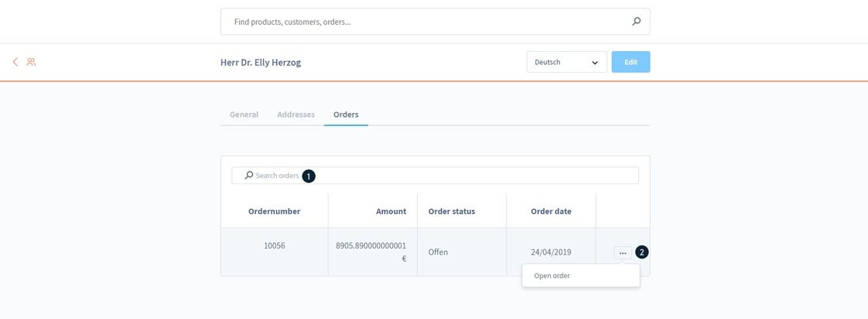This screenshot has width=868, height=319.
Task: Click into the Search orders field
Action: pyautogui.click(x=464, y=176)
